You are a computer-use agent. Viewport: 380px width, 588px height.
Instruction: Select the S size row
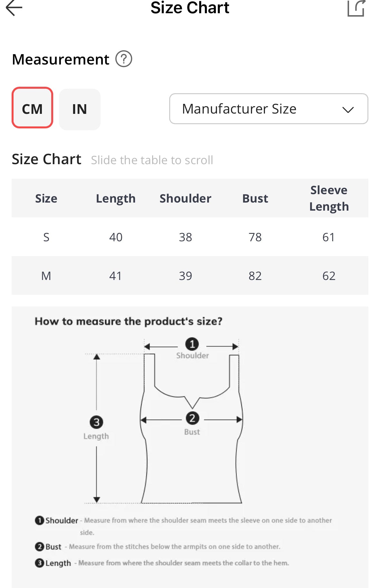pyautogui.click(x=190, y=237)
